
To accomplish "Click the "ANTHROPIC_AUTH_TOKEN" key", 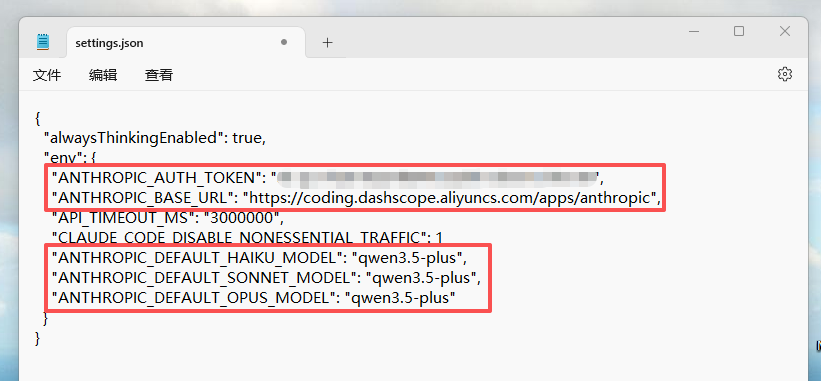I will 159,178.
